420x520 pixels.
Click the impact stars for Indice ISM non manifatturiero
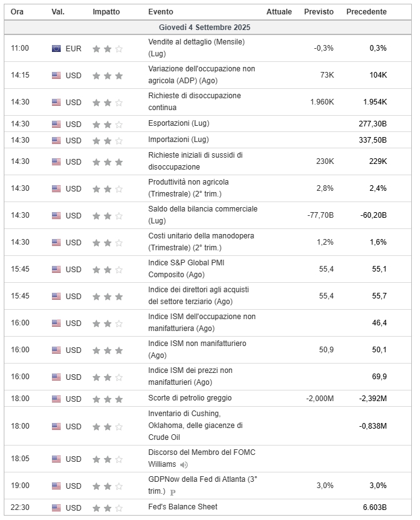coord(108,350)
